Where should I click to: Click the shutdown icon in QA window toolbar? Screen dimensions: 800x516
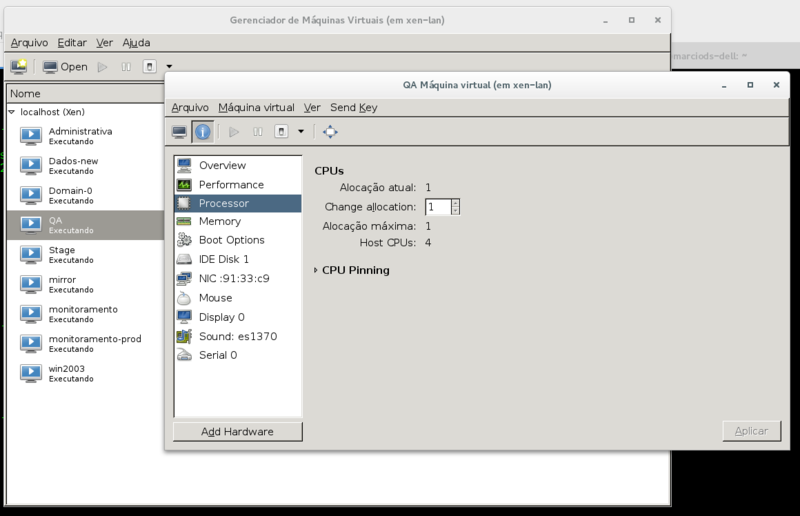(281, 132)
